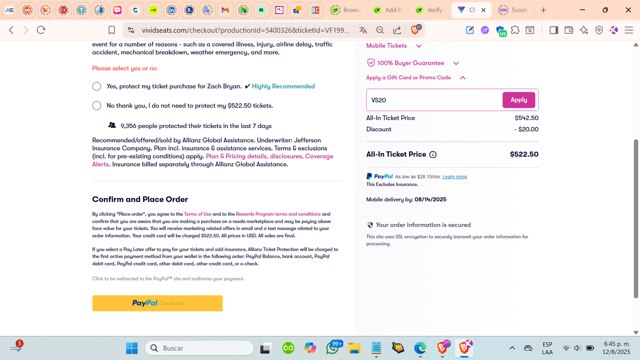Open the blue notepad extension icon
Screen dimensions: 640x360
pyautogui.click(x=470, y=30)
